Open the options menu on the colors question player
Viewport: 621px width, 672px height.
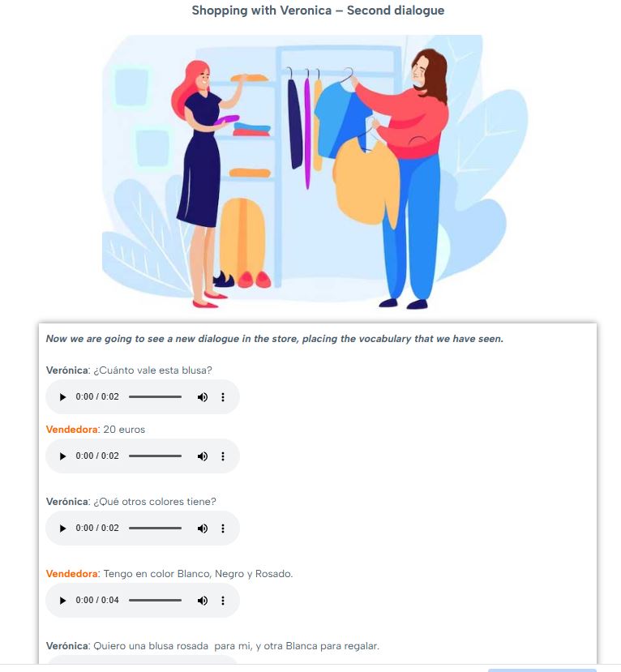(223, 528)
